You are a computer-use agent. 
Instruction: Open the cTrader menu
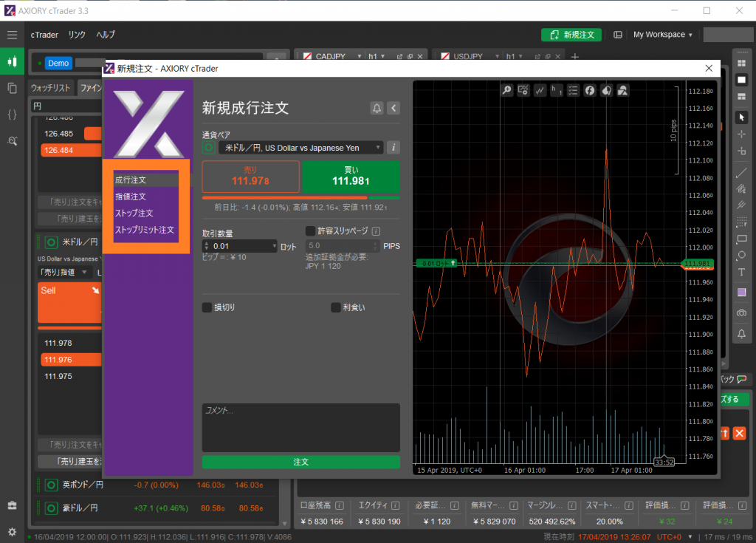[44, 35]
